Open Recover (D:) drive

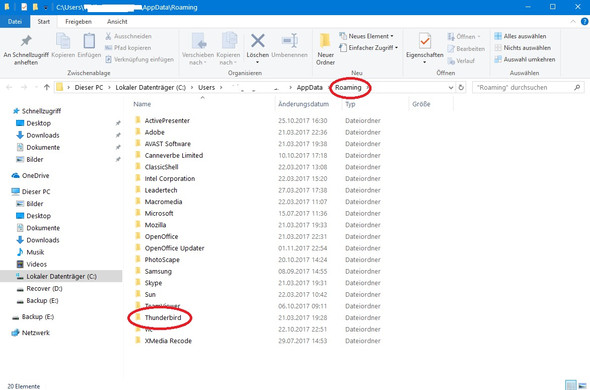pyautogui.click(x=39, y=289)
